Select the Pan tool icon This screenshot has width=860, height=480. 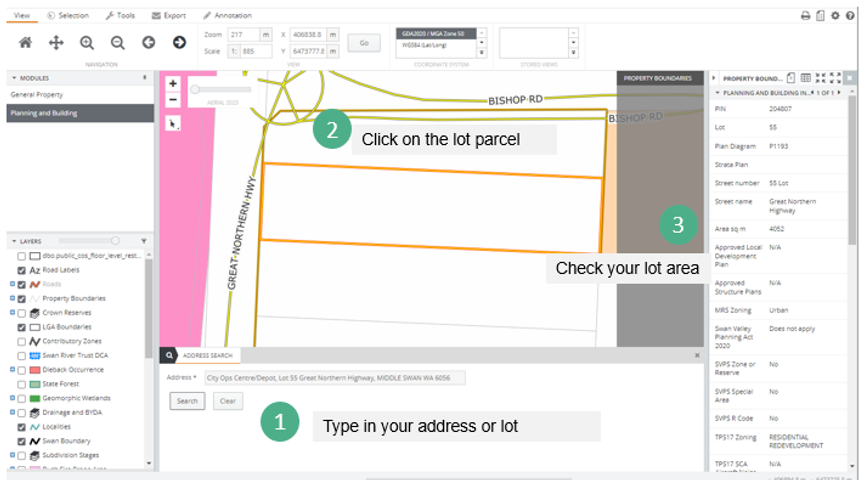[56, 42]
